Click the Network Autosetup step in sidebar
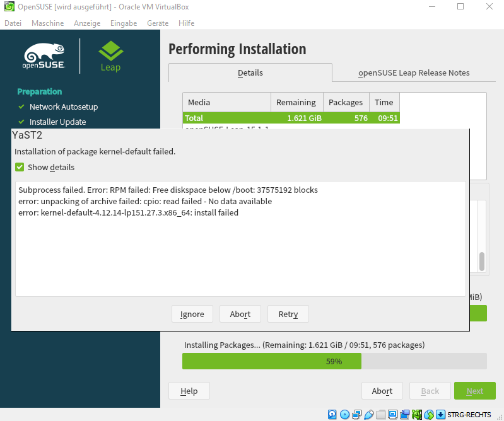Screen dimensions: 504x421 click(x=64, y=107)
